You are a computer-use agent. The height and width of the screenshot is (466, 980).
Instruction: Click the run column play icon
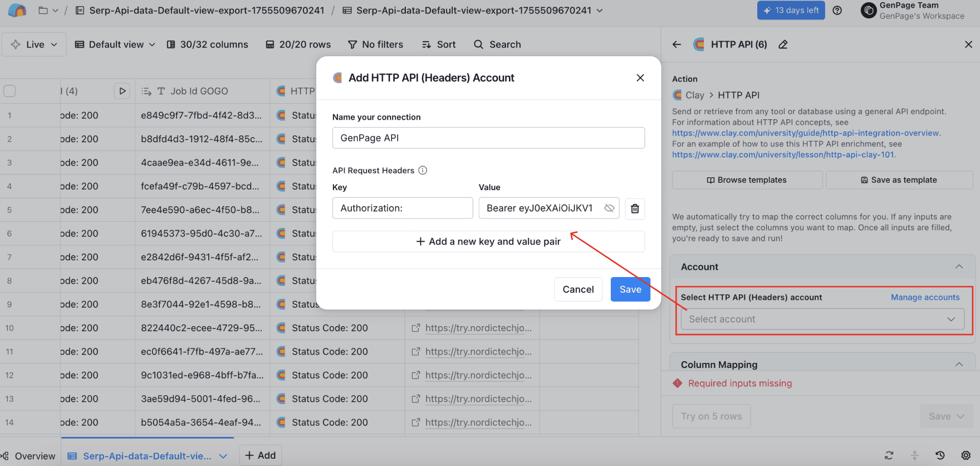click(122, 91)
